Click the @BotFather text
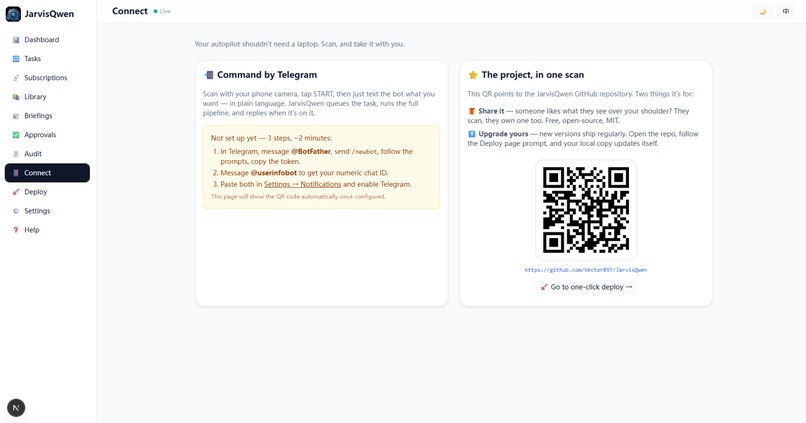Image resolution: width=806 pixels, height=423 pixels. (311, 152)
